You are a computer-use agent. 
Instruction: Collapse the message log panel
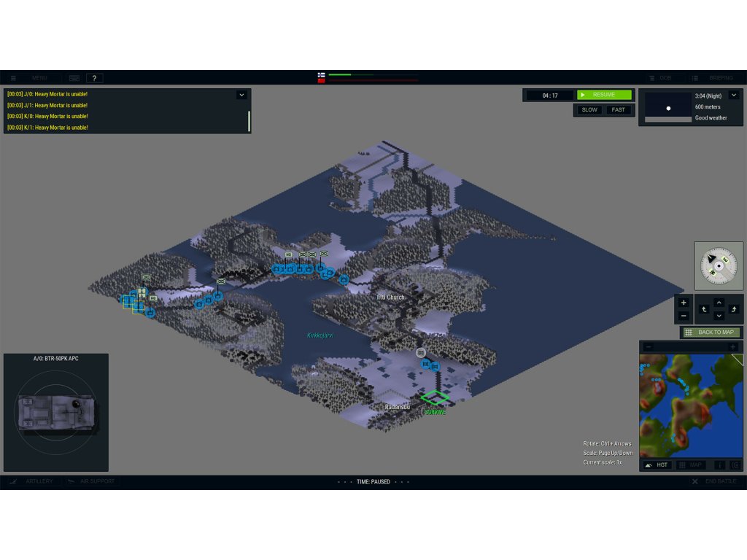click(241, 95)
